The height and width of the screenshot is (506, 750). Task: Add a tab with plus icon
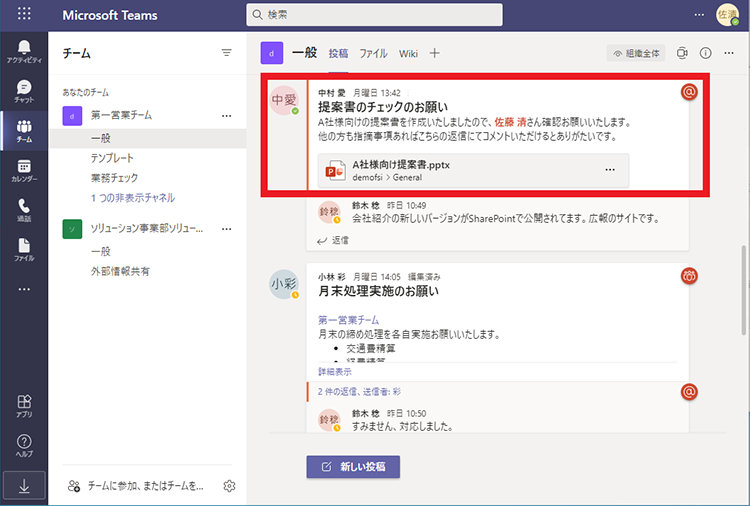click(x=434, y=53)
